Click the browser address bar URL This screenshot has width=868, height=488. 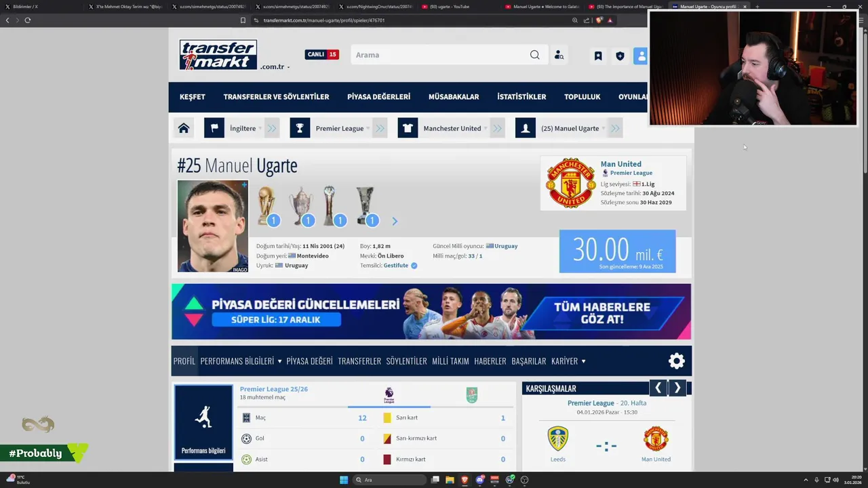click(x=323, y=20)
